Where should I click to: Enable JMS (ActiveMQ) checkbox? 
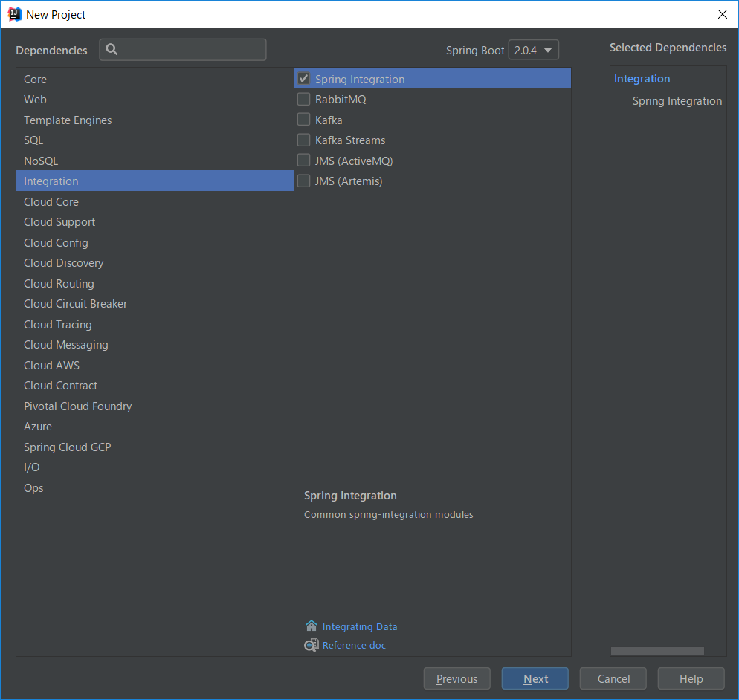click(x=304, y=161)
